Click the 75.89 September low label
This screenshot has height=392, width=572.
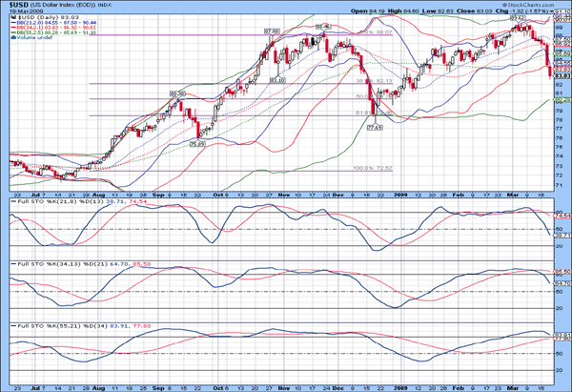197,144
